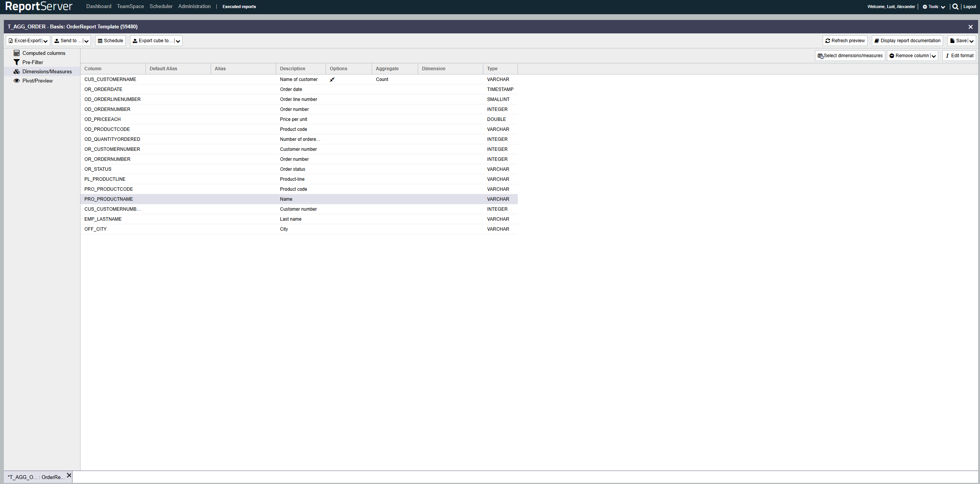Expand the Export cube to dropdown
980x484 pixels.
(x=178, y=41)
